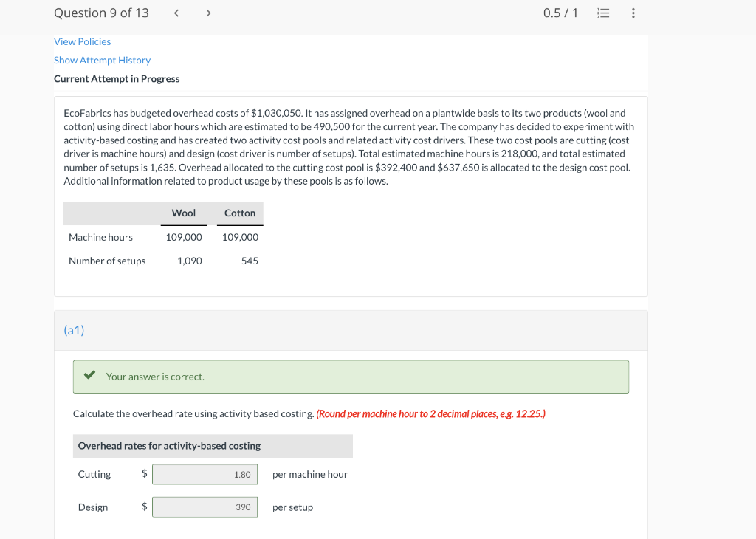Select the Design rate input field
Screen dimensions: 756x539
click(x=205, y=507)
